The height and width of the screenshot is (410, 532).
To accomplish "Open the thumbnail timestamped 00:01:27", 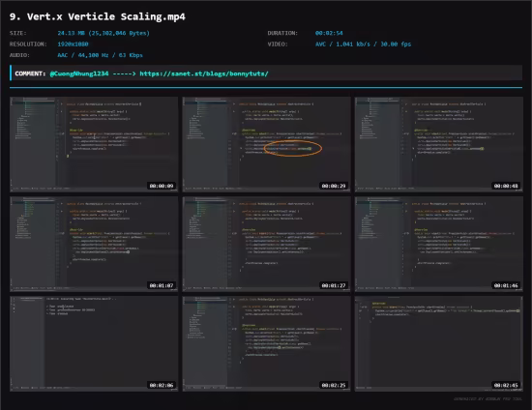I will 266,245.
